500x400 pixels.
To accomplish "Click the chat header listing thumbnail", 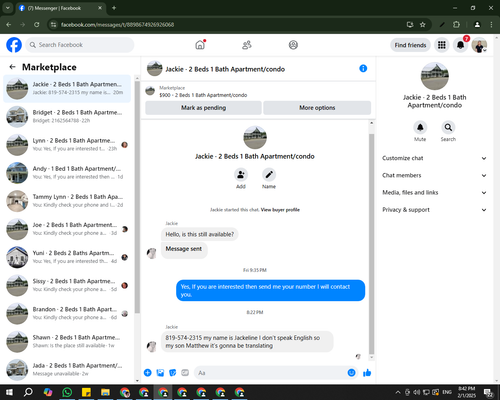I will (154, 68).
